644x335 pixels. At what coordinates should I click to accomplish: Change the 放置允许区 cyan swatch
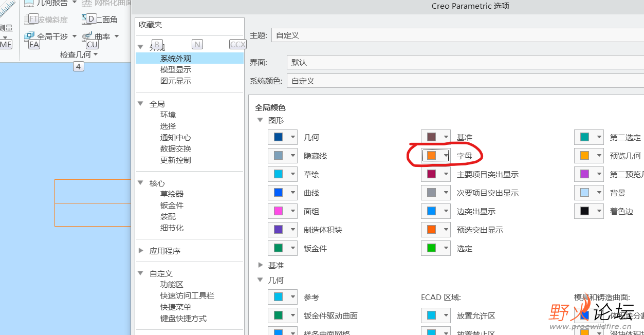[x=435, y=315]
